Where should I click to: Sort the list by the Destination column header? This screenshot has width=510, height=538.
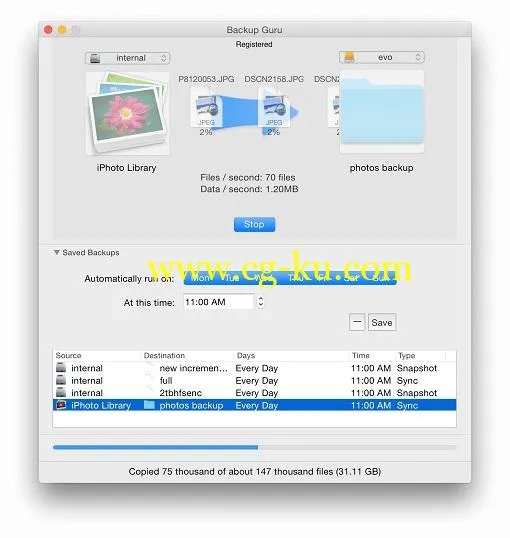[x=188, y=355]
